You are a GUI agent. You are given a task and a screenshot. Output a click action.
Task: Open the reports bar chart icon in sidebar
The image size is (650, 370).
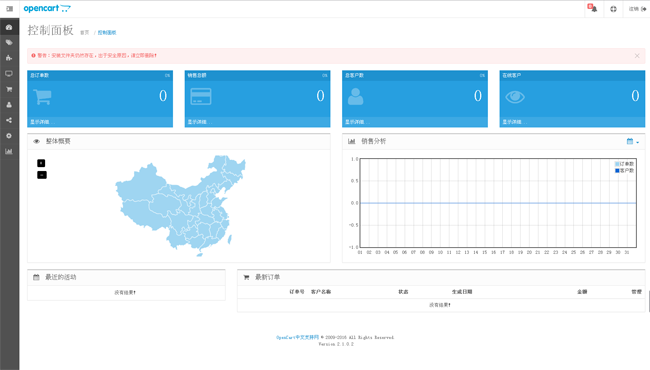[x=9, y=151]
